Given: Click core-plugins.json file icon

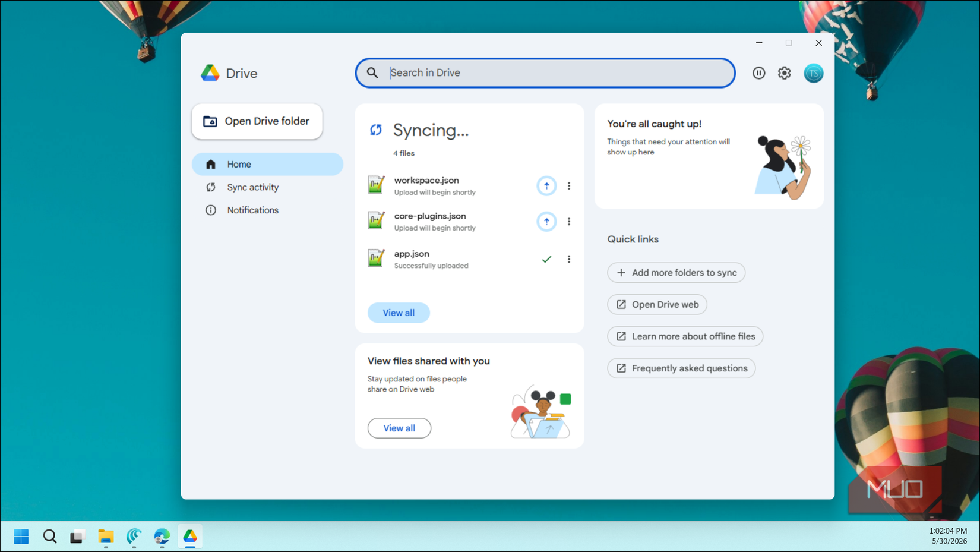Looking at the screenshot, I should coord(376,220).
